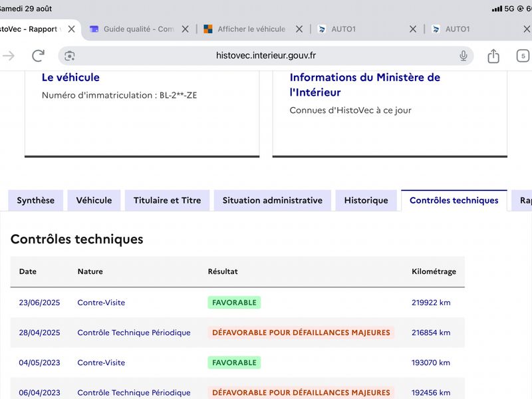This screenshot has width=532, height=399.
Task: Click the Nature column header
Action: tap(90, 271)
